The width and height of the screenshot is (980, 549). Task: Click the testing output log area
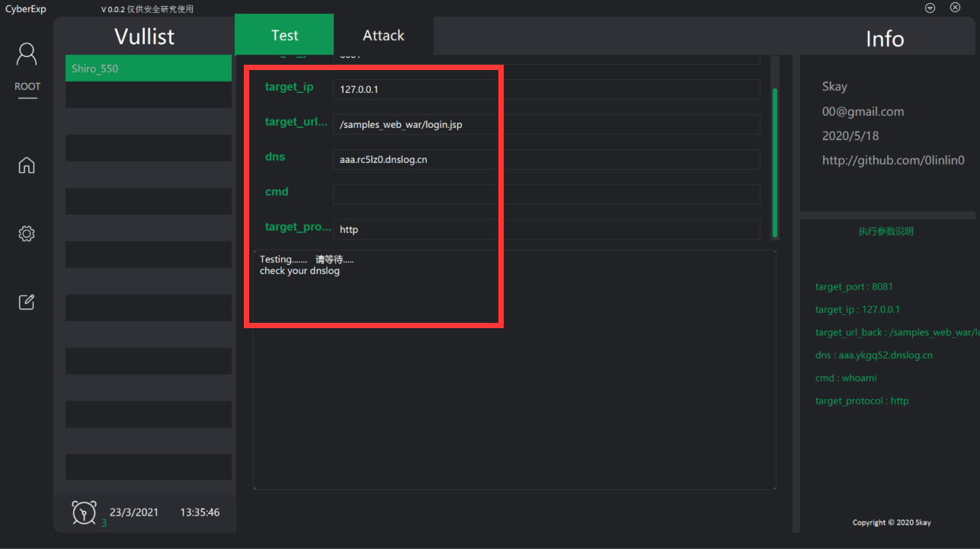pyautogui.click(x=514, y=370)
